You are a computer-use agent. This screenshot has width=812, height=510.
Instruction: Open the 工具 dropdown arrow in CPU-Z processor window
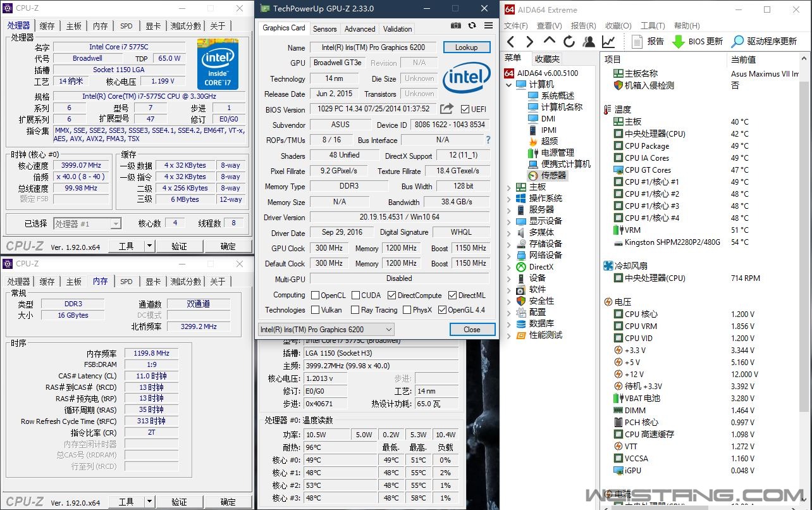click(149, 246)
